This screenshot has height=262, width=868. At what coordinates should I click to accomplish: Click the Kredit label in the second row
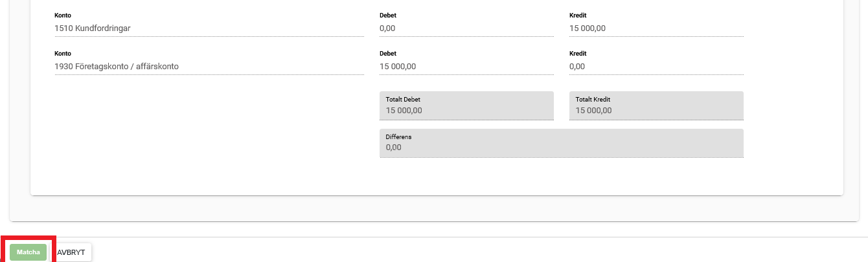pyautogui.click(x=578, y=54)
